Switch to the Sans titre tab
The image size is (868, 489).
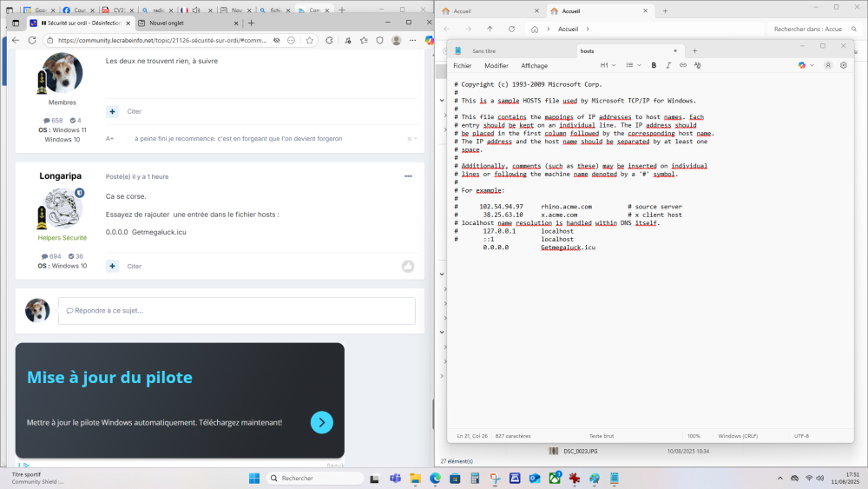pos(484,50)
